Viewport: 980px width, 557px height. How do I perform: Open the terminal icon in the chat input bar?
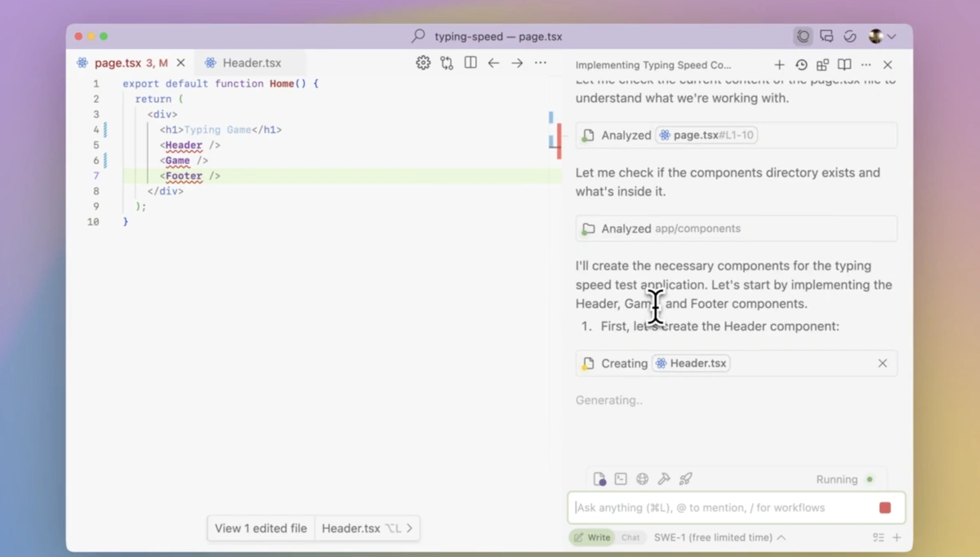(x=621, y=479)
